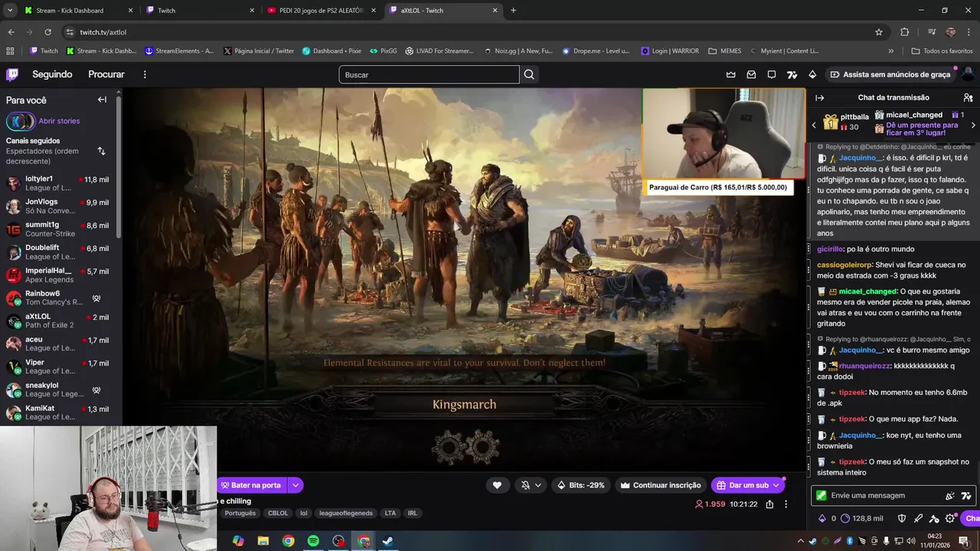
Task: Open the Twitch home logo
Action: pos(12,74)
